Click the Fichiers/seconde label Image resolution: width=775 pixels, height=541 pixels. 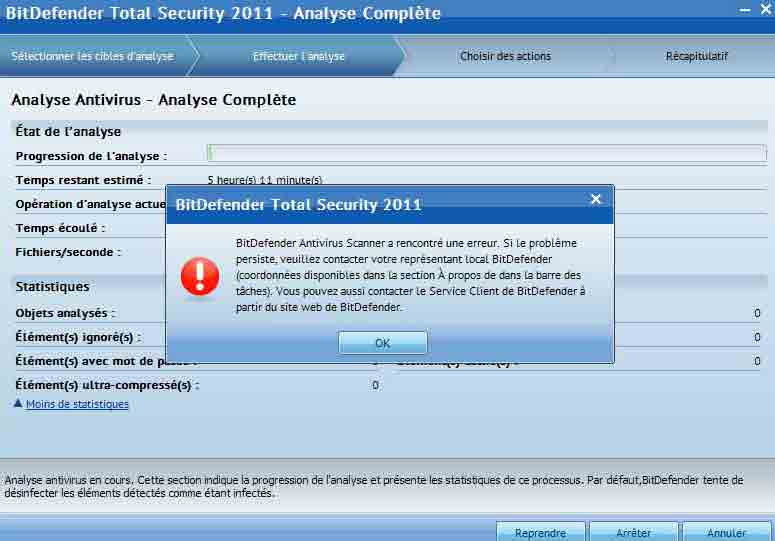pyautogui.click(x=68, y=252)
